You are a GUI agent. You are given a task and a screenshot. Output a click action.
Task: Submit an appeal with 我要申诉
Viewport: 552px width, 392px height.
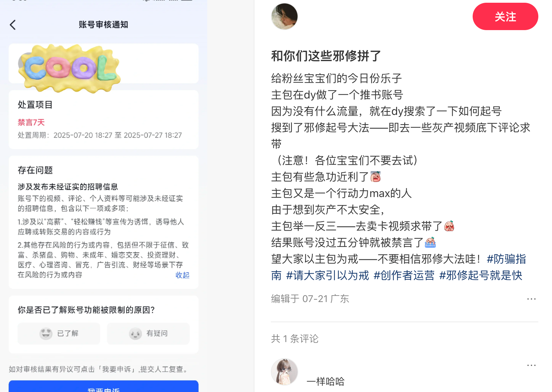(104, 387)
